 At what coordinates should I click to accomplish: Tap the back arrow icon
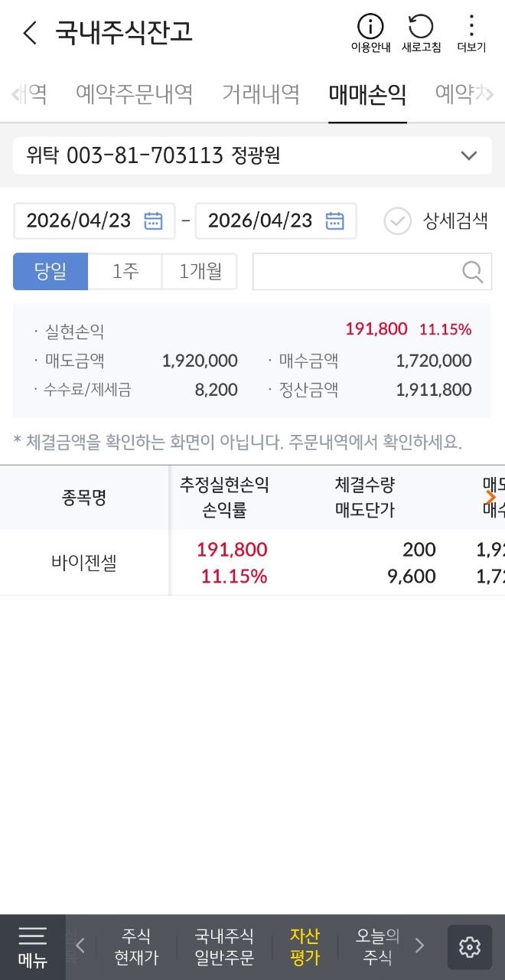[30, 33]
